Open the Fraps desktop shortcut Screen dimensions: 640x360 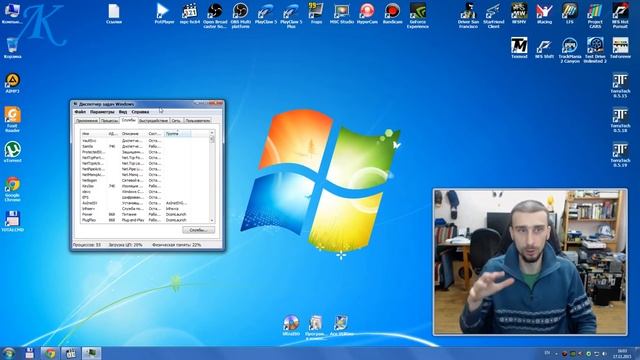316,13
